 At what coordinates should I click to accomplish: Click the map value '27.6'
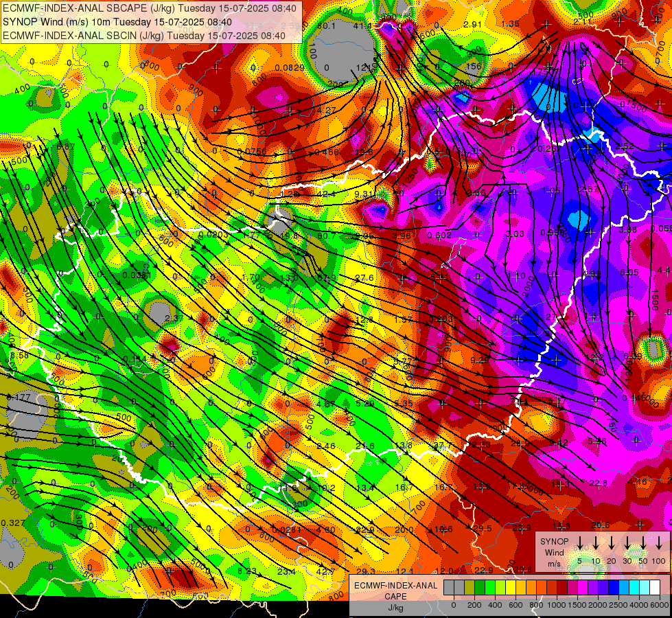364,278
